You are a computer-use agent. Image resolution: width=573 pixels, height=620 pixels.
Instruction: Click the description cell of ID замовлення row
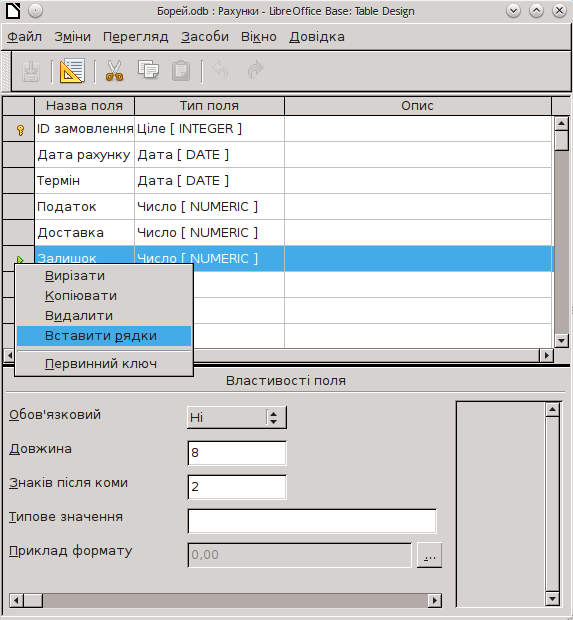point(418,129)
